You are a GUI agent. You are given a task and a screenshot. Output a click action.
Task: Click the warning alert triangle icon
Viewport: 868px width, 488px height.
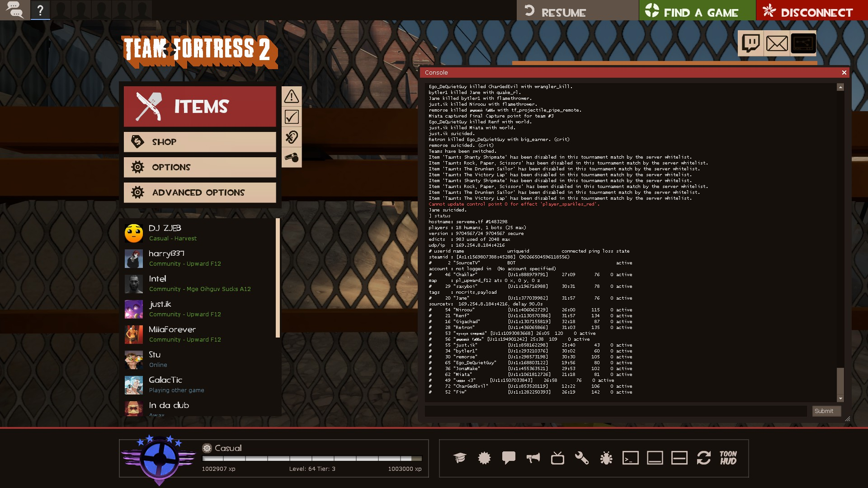click(292, 96)
